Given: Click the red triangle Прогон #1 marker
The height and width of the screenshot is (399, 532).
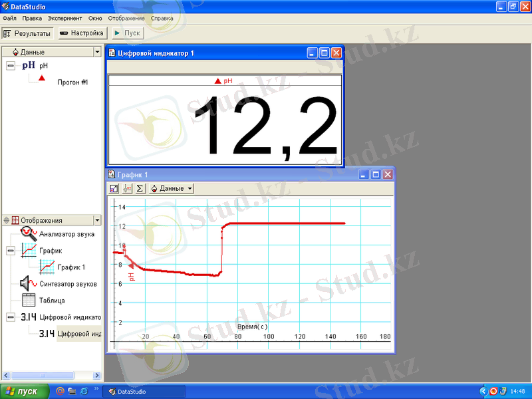Looking at the screenshot, I should 42,78.
